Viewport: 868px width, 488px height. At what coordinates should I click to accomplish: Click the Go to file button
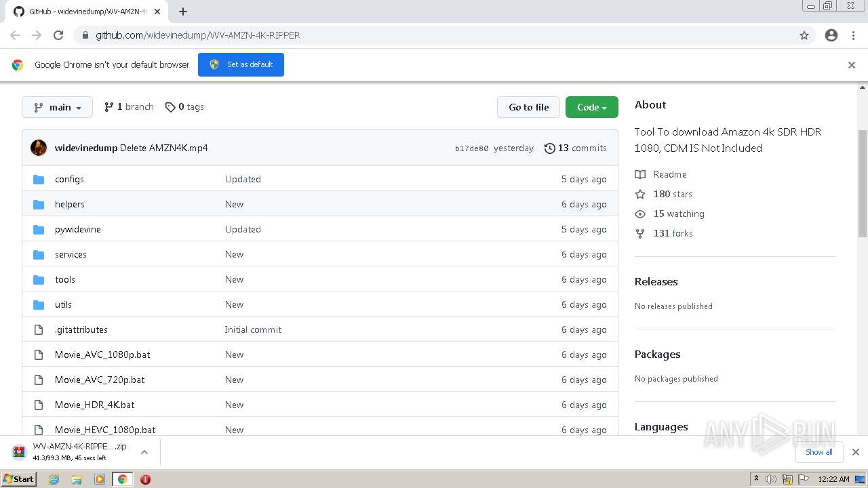[x=528, y=107]
